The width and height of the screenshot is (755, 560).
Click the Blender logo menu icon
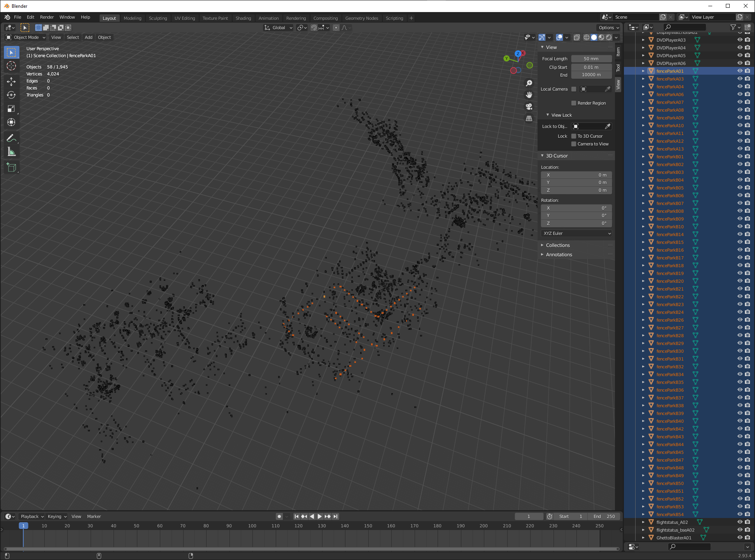point(7,17)
